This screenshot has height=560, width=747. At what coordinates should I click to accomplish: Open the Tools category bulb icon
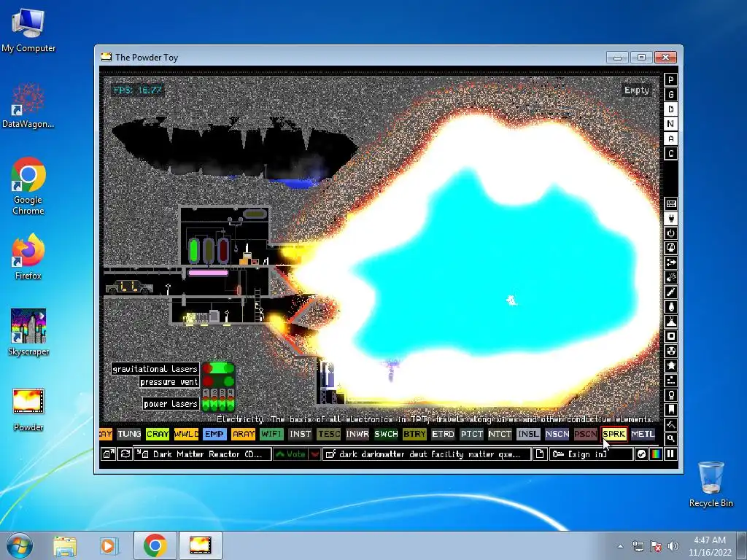(x=671, y=395)
